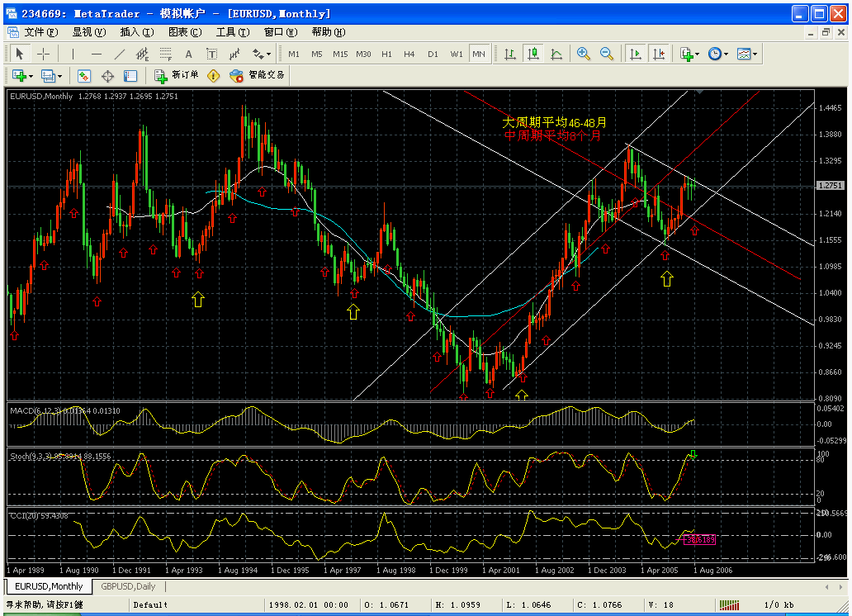
Task: Zoom out of the chart
Action: pyautogui.click(x=607, y=54)
